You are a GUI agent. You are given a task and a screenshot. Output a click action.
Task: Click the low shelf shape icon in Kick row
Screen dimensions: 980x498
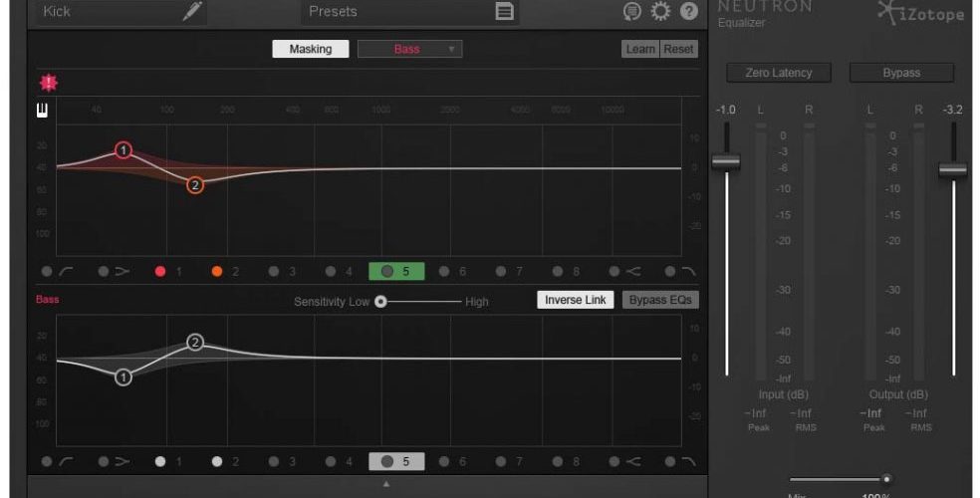(122, 271)
